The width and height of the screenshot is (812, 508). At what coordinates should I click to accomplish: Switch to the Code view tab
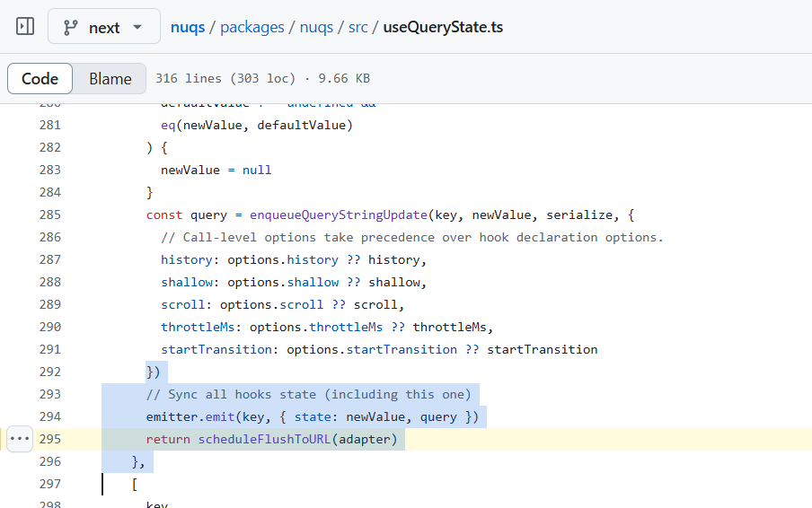tap(40, 79)
